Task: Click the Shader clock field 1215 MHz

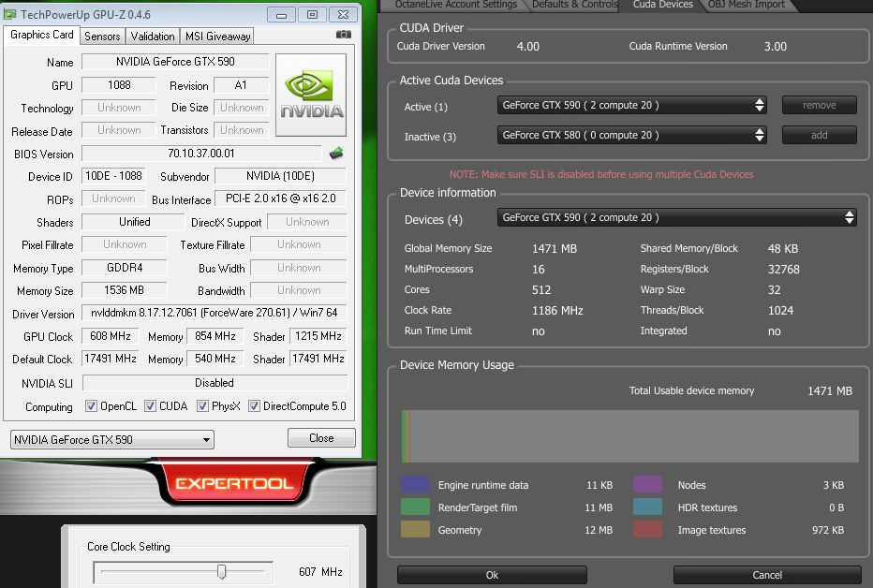Action: 318,336
